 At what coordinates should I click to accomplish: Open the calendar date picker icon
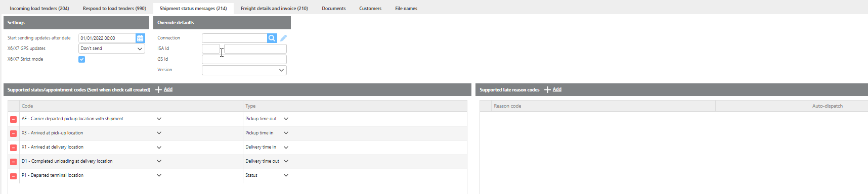click(x=140, y=38)
